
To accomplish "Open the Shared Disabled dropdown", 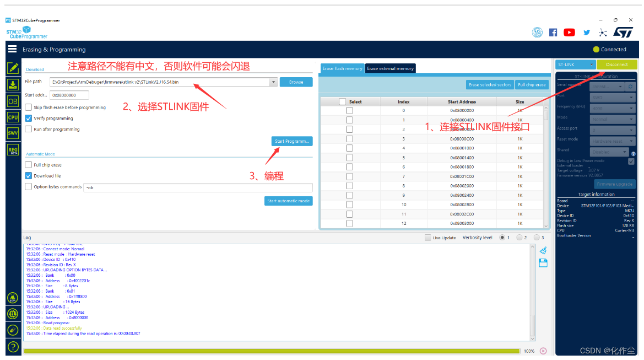I will tap(609, 152).
